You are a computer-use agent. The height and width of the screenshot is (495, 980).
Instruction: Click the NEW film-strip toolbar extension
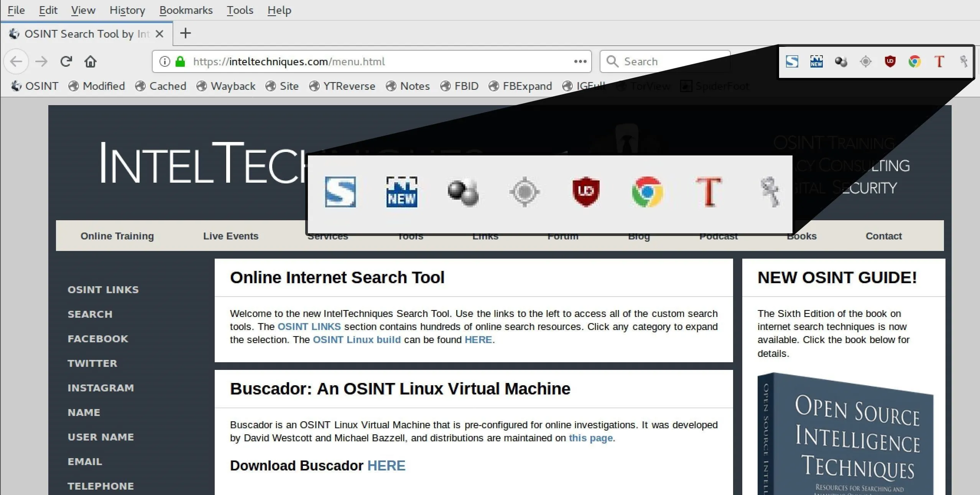tap(816, 61)
